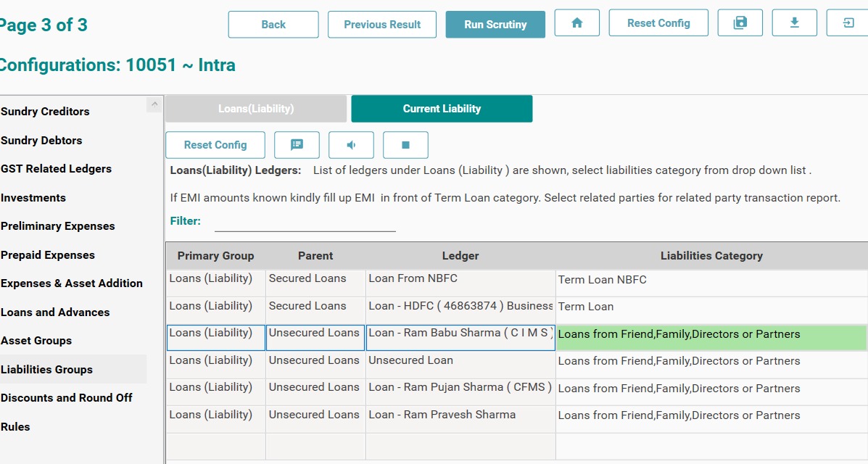Viewport: 868px width, 464px height.
Task: Click the Download icon button
Action: tap(794, 23)
